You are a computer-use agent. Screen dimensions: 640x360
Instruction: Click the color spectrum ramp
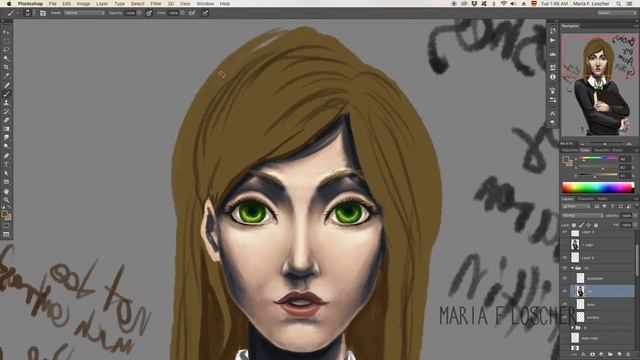tap(598, 187)
